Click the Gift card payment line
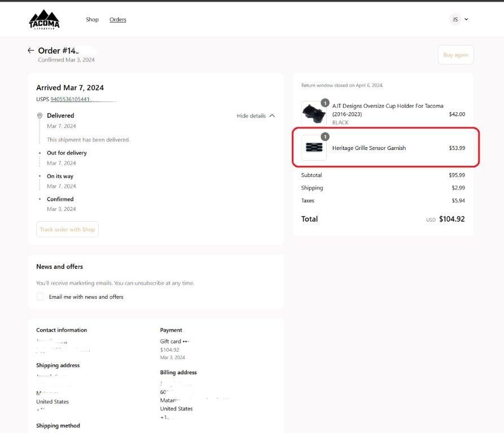The width and height of the screenshot is (504, 433). point(175,341)
